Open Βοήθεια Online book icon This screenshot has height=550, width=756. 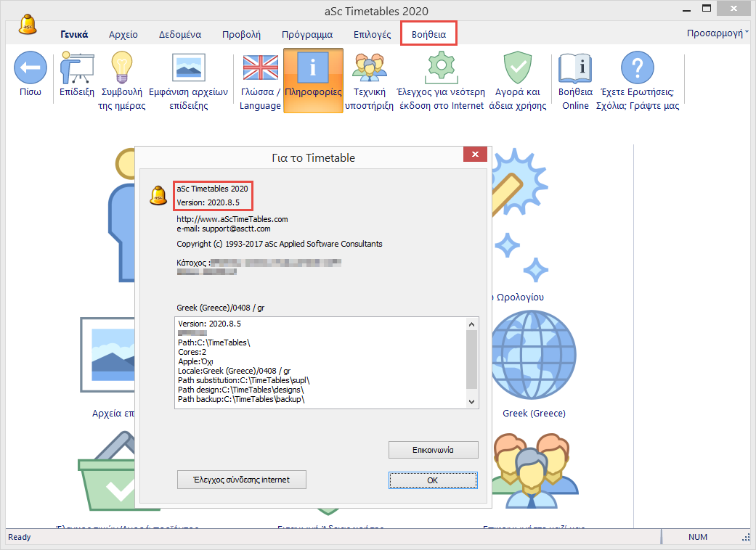[x=575, y=69]
